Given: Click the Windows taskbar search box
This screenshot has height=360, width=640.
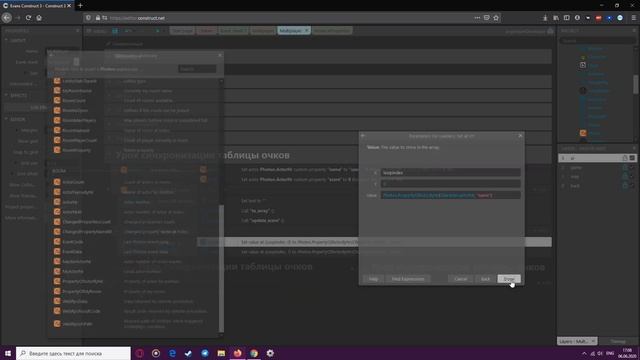Looking at the screenshot, I should pos(73,353).
